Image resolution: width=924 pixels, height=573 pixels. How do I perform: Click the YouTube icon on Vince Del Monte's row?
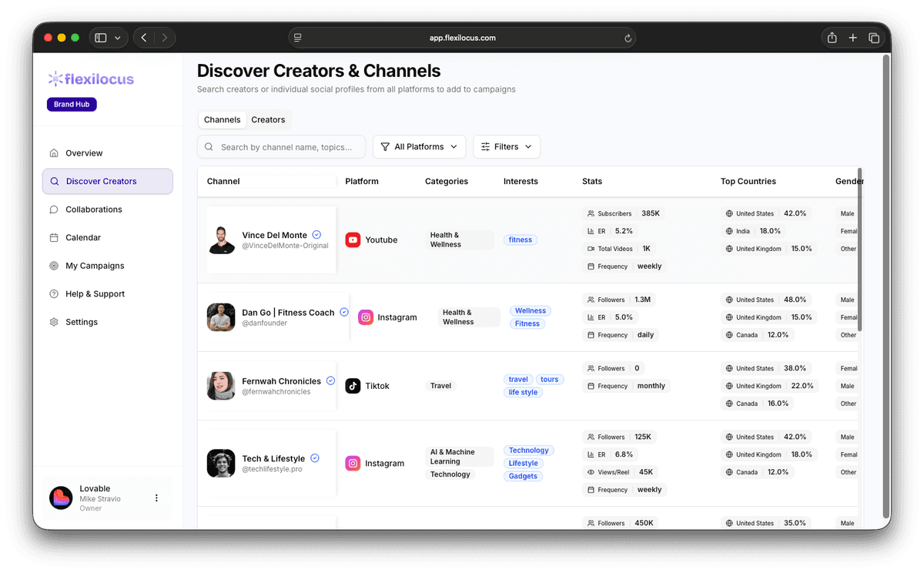coord(352,240)
